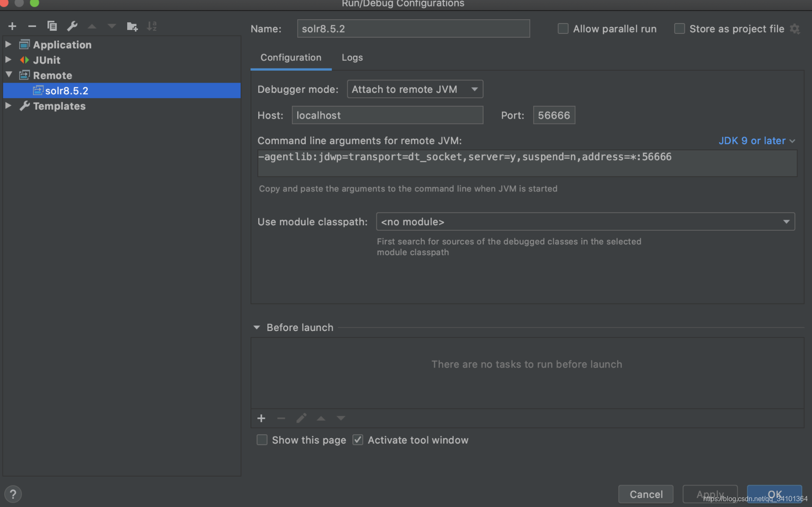812x507 pixels.
Task: Enable Store as project file checkbox
Action: click(679, 29)
